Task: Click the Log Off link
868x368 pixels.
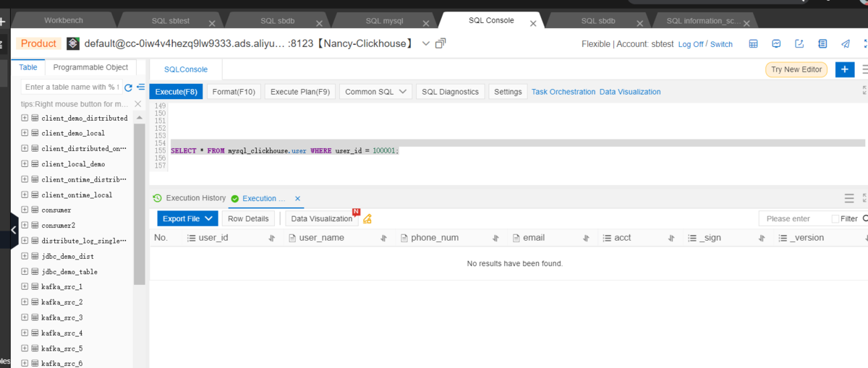Action: point(691,44)
